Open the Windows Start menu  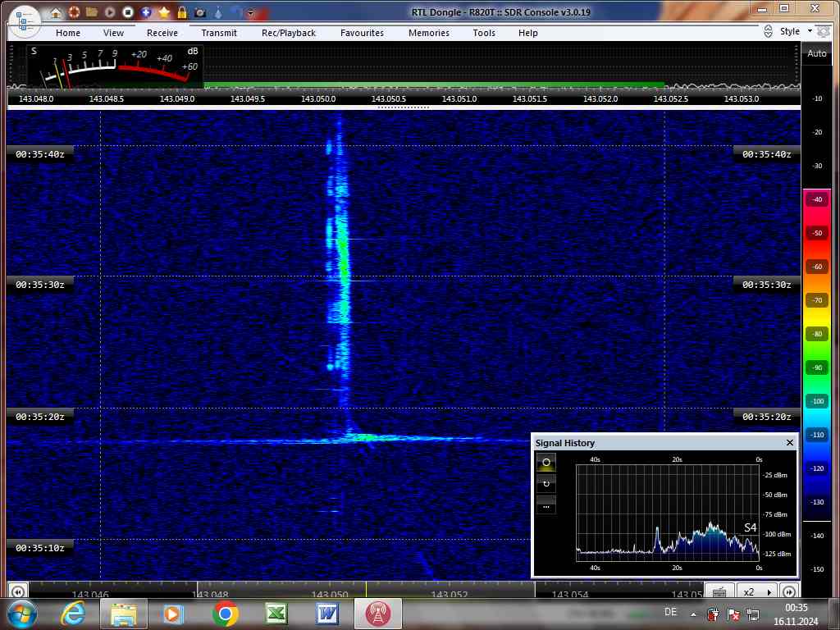pyautogui.click(x=22, y=614)
